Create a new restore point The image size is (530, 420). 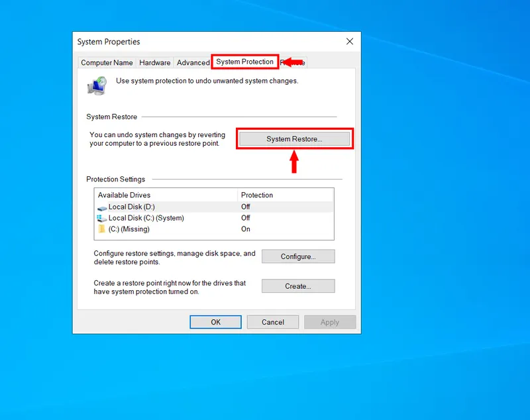tap(298, 286)
